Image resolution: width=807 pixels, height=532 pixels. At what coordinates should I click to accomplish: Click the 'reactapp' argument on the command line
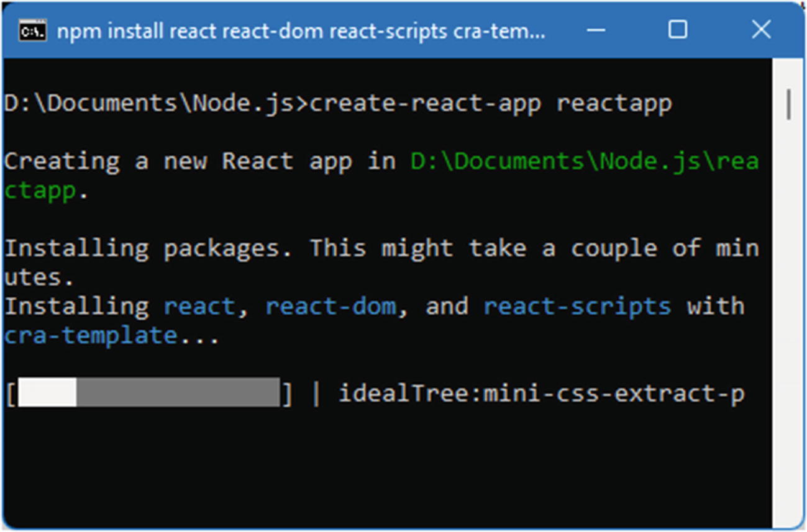click(x=614, y=104)
